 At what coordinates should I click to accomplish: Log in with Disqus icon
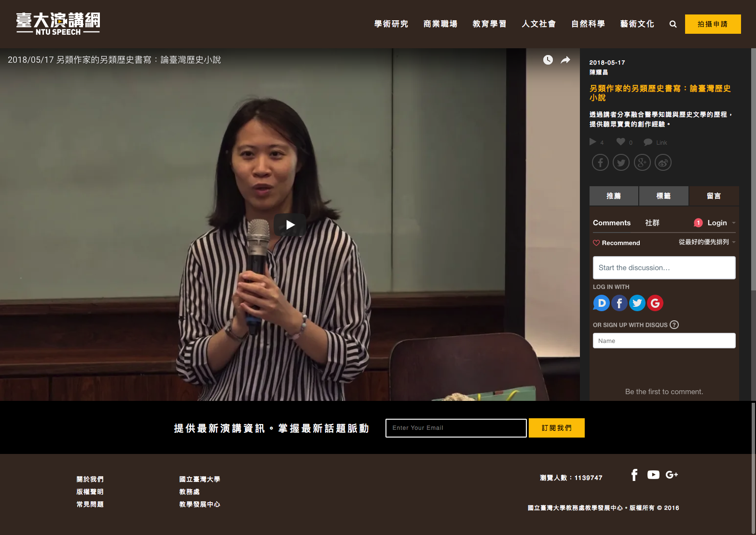coord(601,303)
